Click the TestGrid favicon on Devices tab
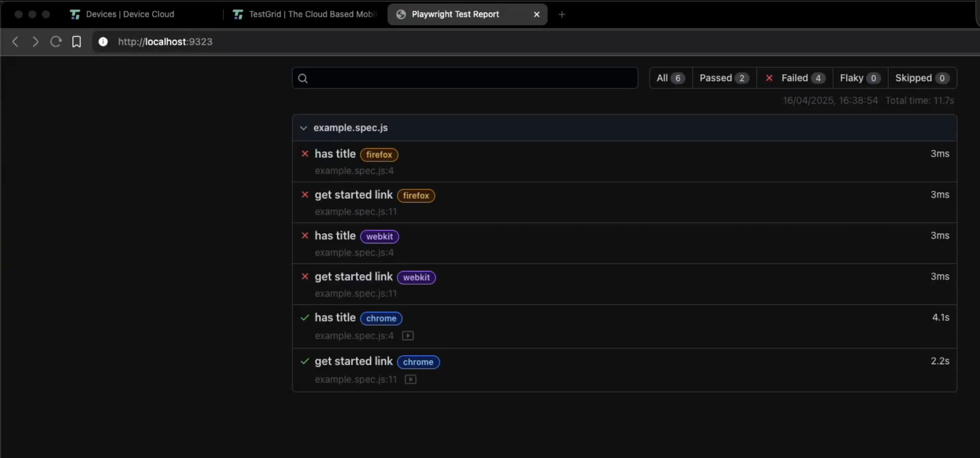 75,14
